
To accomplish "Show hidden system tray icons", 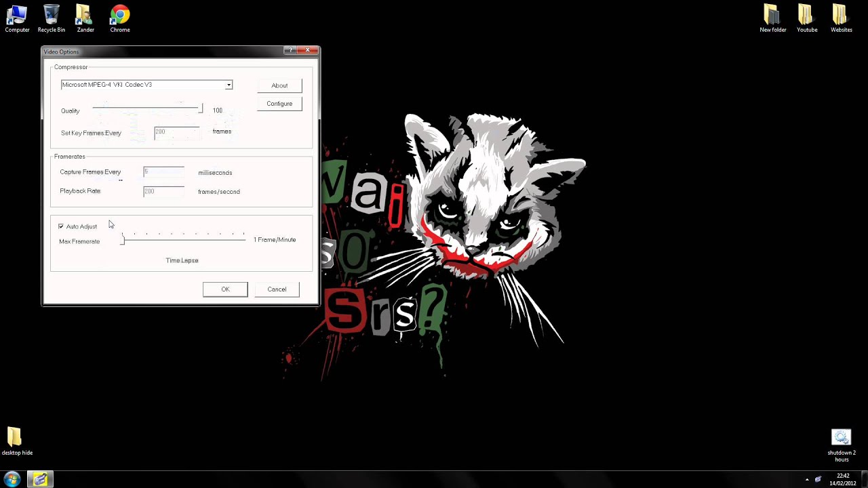I will 807,480.
